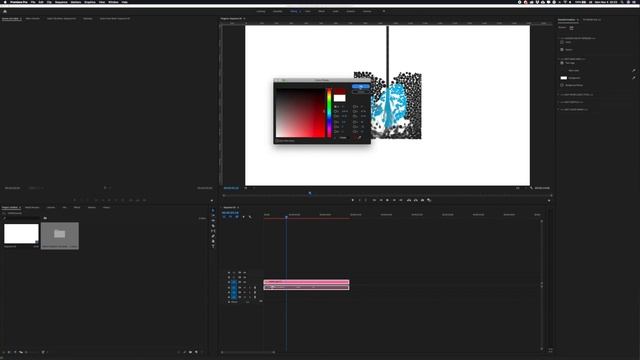Select the Ripple Edit tool
640x360 pixels.
(x=213, y=220)
